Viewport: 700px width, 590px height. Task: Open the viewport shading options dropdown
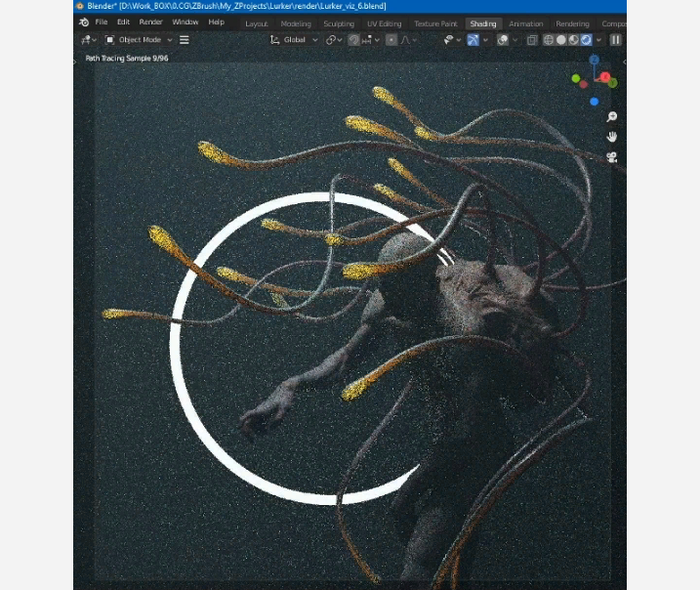pos(599,40)
